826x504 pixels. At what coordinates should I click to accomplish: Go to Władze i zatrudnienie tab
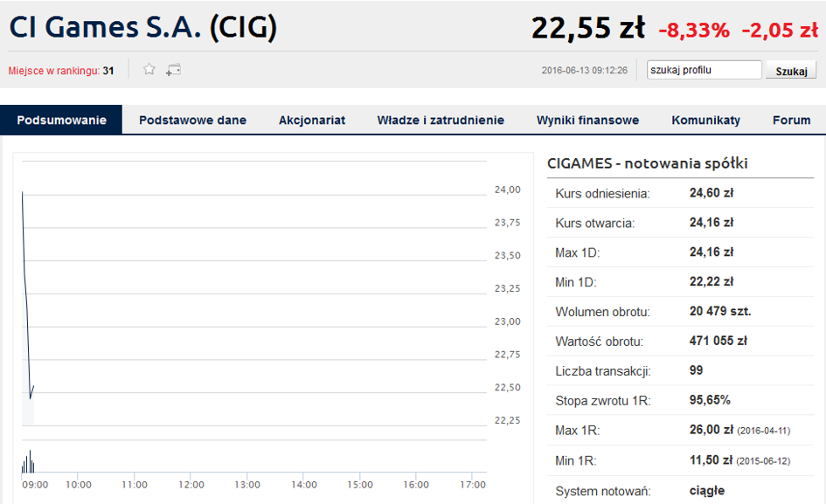tap(441, 121)
